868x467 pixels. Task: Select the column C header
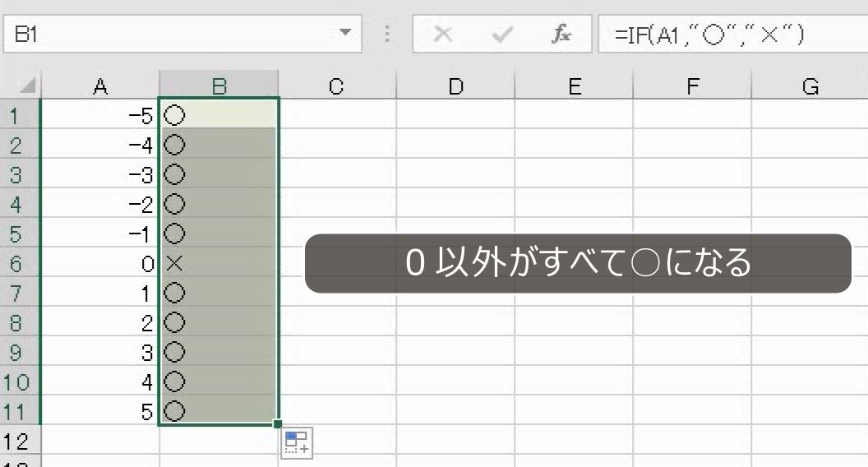[x=337, y=86]
